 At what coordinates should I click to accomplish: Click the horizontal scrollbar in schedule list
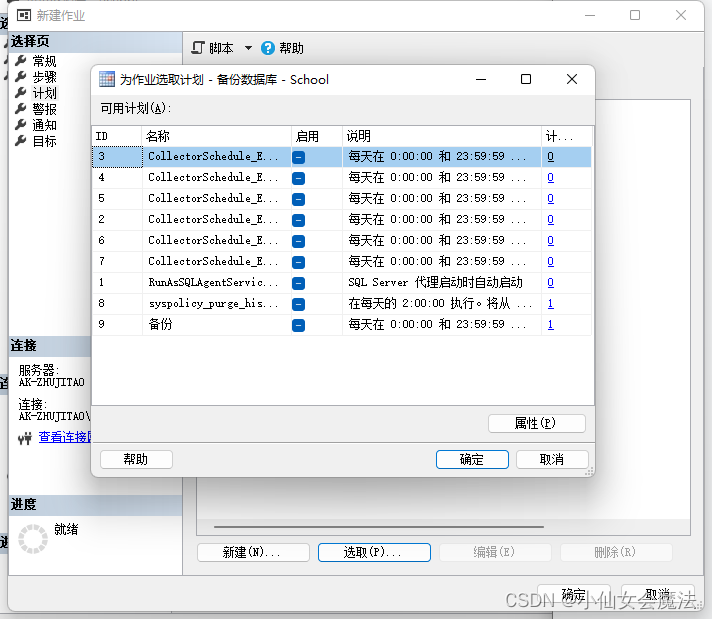[379, 527]
